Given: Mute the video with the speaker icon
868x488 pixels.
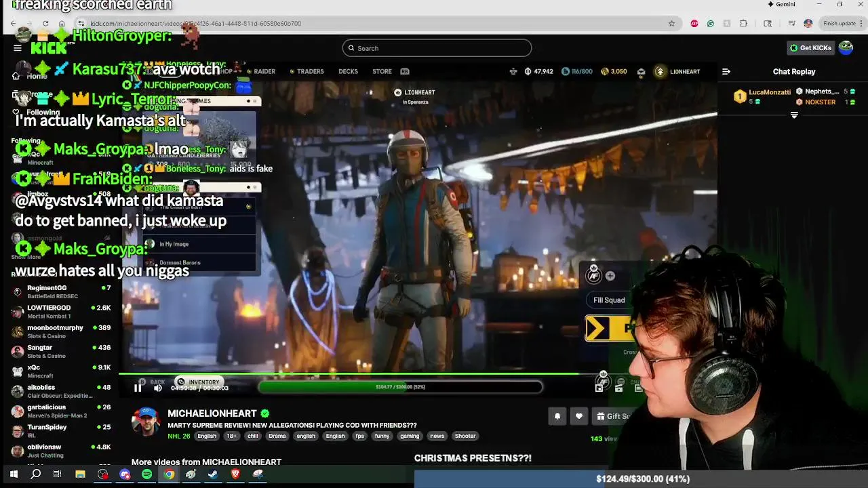Looking at the screenshot, I should point(157,388).
